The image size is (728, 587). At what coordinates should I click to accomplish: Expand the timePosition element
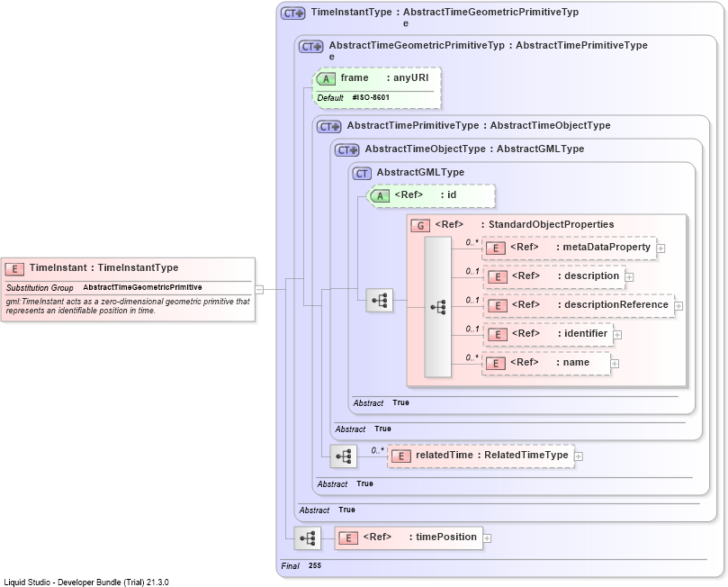point(487,538)
